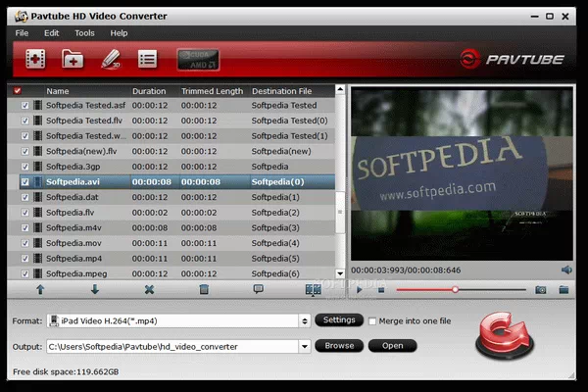This screenshot has height=392, width=588.
Task: Open the File menu
Action: click(22, 33)
